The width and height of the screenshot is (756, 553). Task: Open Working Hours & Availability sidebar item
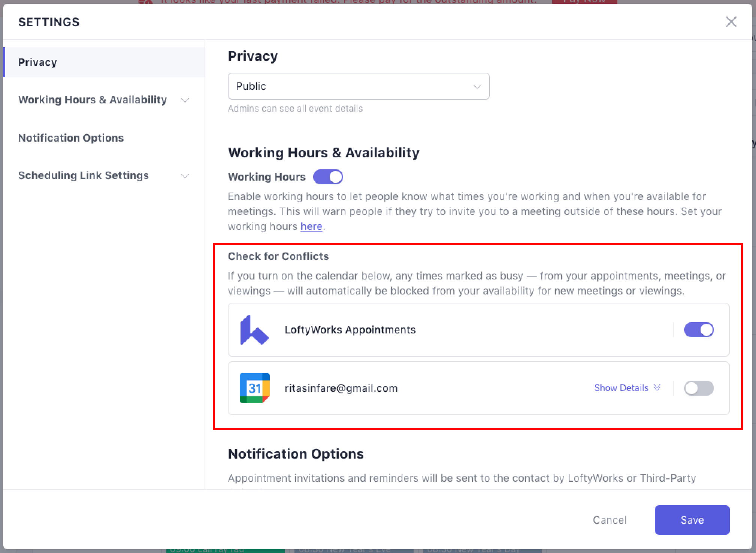pos(93,100)
